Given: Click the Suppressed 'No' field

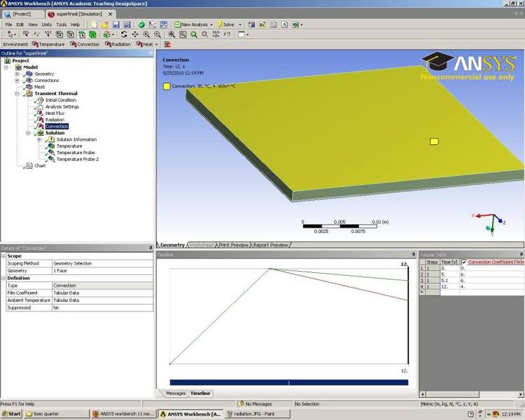Looking at the screenshot, I should click(102, 307).
